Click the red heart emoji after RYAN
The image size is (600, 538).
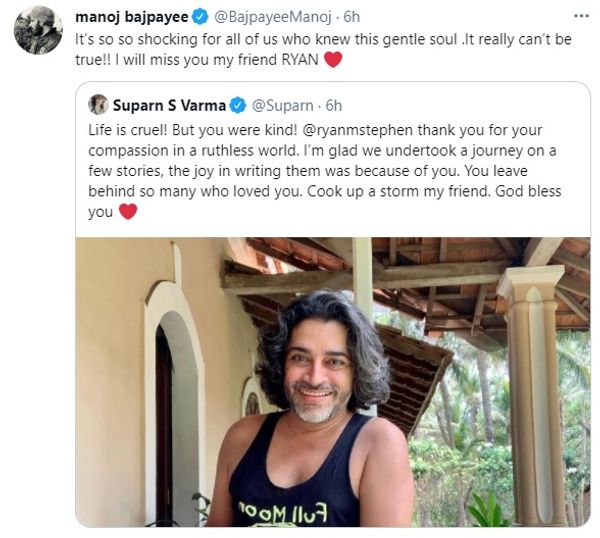[x=333, y=60]
